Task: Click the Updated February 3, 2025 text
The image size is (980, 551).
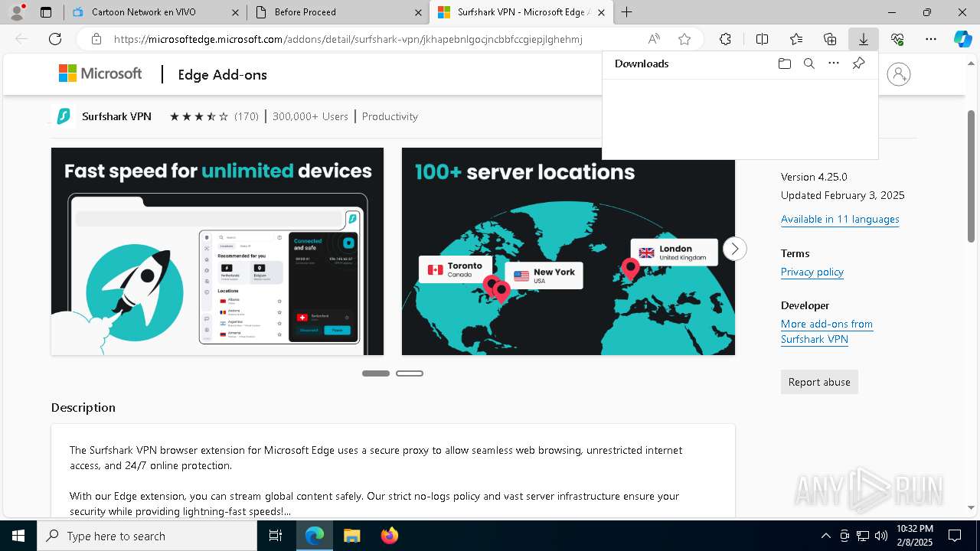Action: point(842,195)
